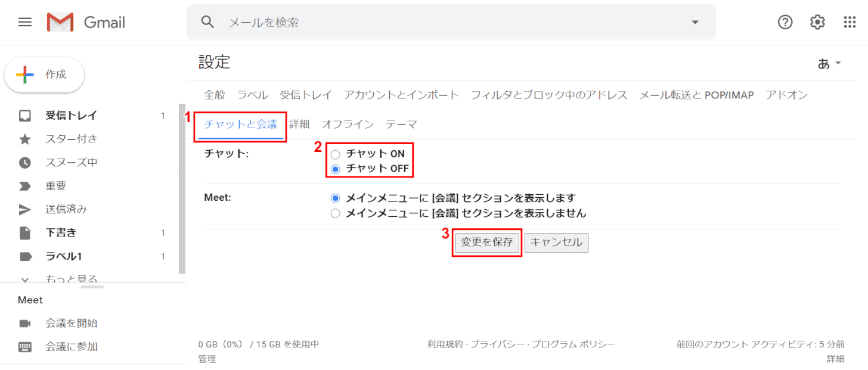Click the 作成 compose button
The image size is (868, 370).
tap(44, 75)
